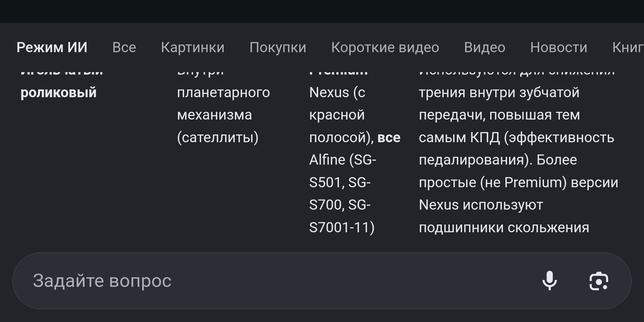Open the Все search tab
The height and width of the screenshot is (322, 644).
[124, 47]
